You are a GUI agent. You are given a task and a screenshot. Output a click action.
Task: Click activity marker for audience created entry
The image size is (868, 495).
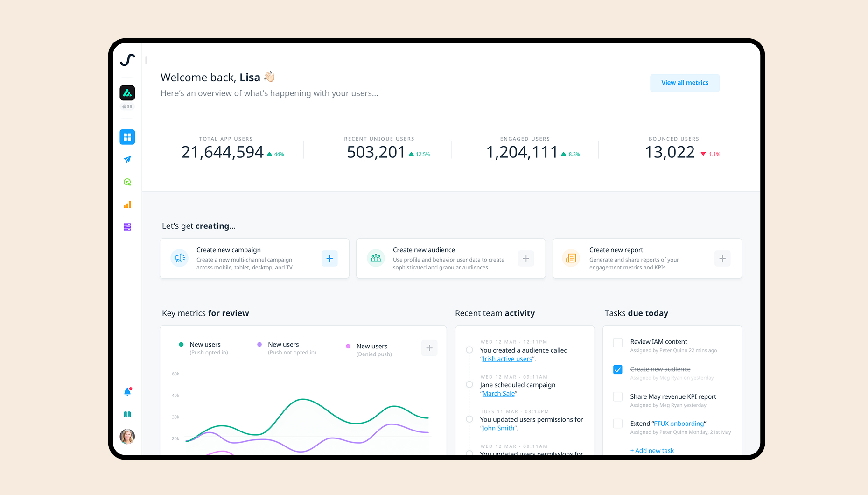pos(469,350)
